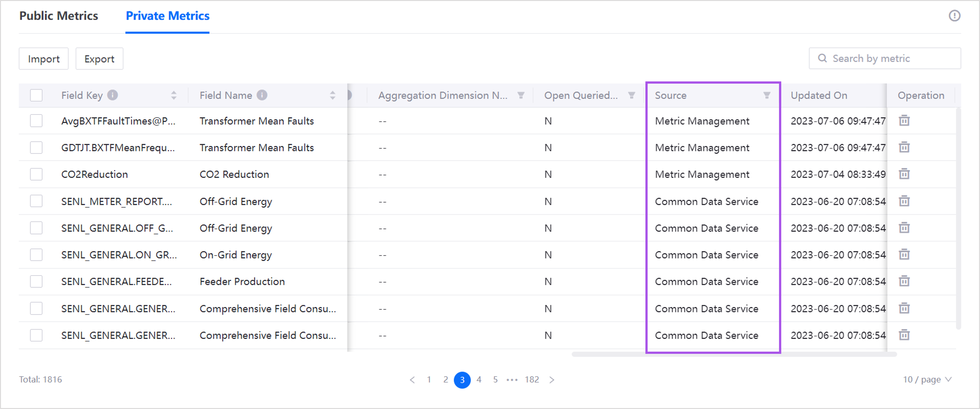Open the Source column filter
This screenshot has height=409, width=980.
point(767,95)
